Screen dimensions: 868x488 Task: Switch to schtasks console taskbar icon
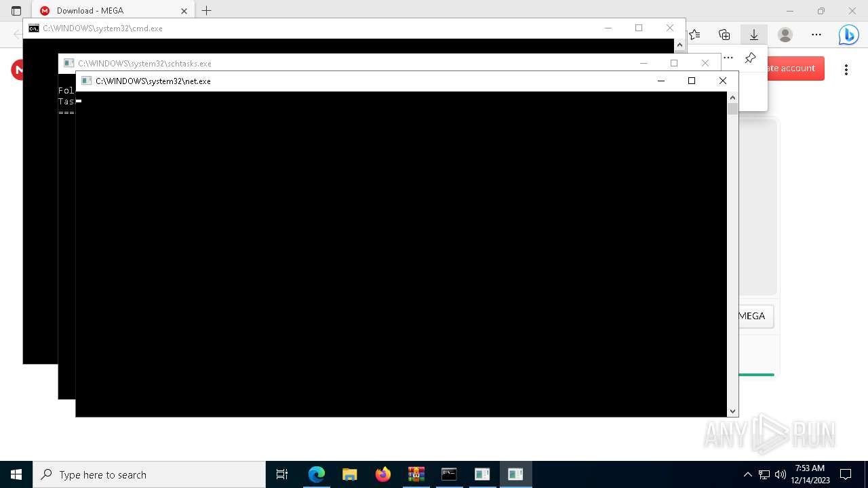pos(482,474)
